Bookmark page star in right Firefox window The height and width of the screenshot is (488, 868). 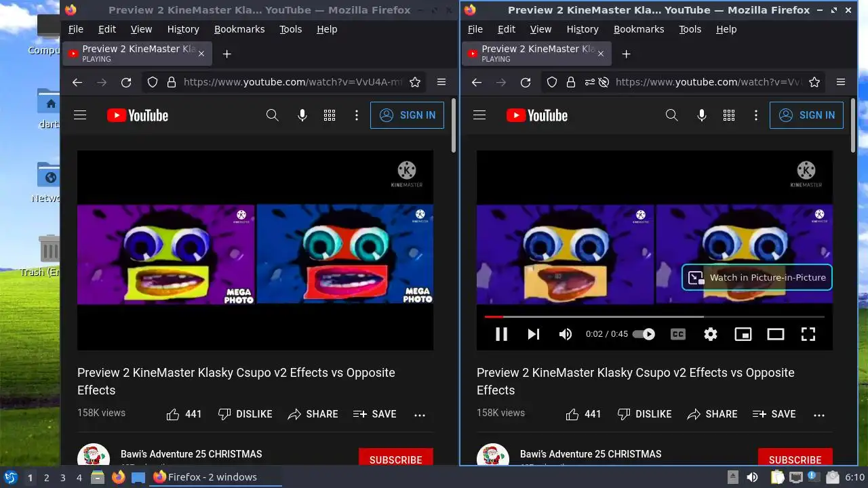(x=814, y=82)
